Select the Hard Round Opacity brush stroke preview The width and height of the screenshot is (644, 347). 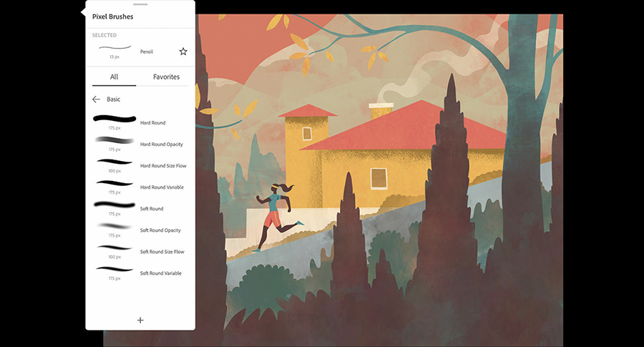[114, 140]
